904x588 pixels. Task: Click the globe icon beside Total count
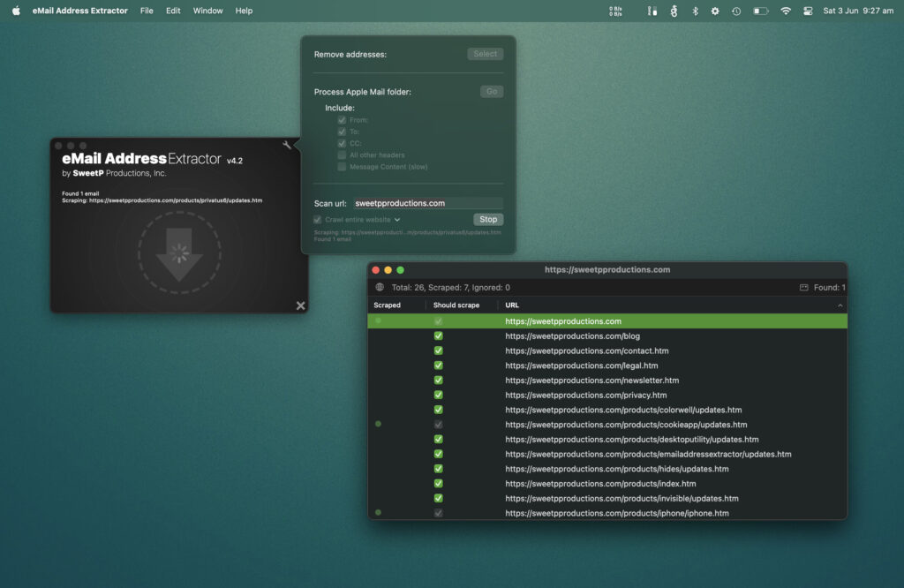380,287
